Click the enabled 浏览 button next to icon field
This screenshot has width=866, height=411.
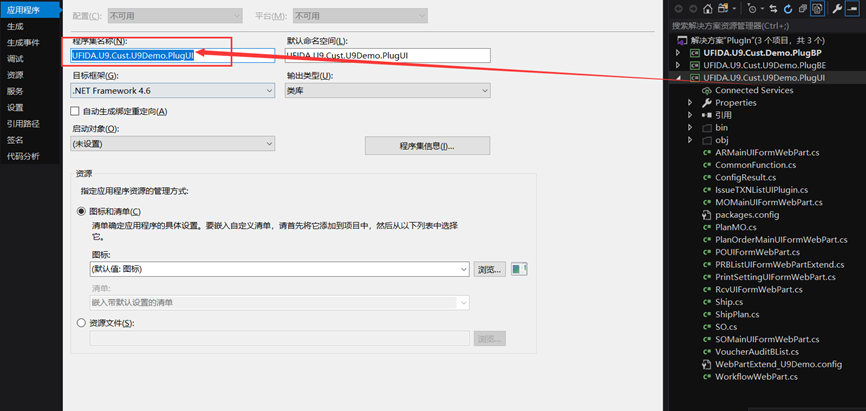488,269
